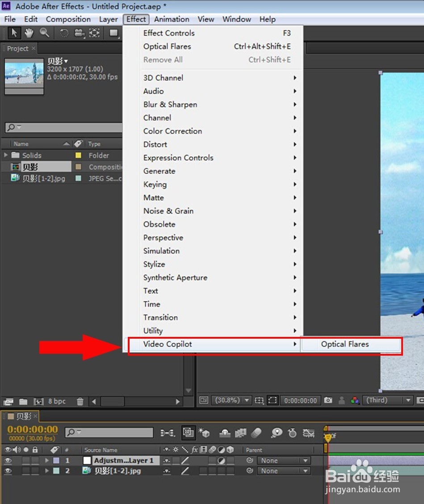
Task: Create a new composition icon
Action: (x=38, y=402)
